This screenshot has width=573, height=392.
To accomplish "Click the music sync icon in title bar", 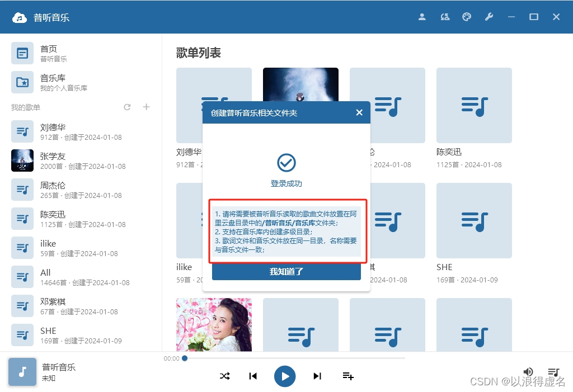I will (445, 17).
